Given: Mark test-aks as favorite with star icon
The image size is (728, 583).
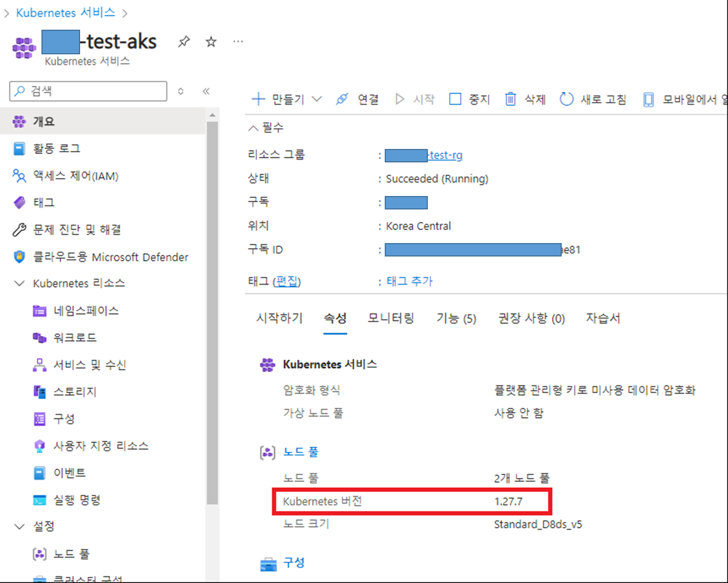Looking at the screenshot, I should coord(211,41).
